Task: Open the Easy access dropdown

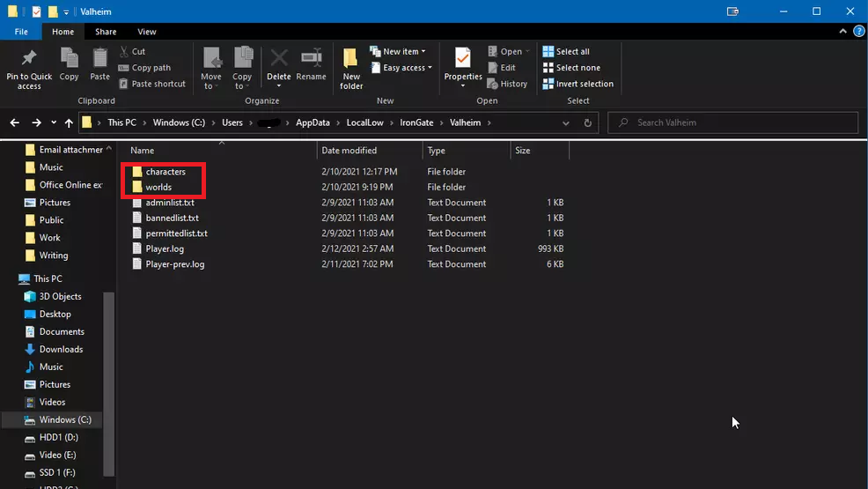Action: [401, 68]
